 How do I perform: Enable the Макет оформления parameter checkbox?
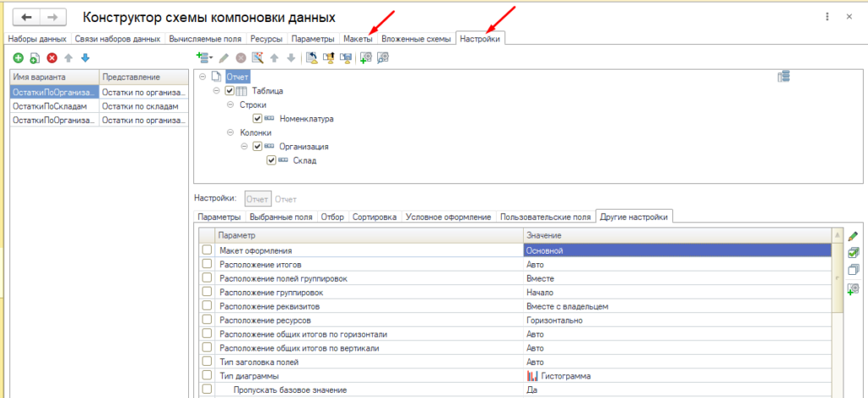207,250
